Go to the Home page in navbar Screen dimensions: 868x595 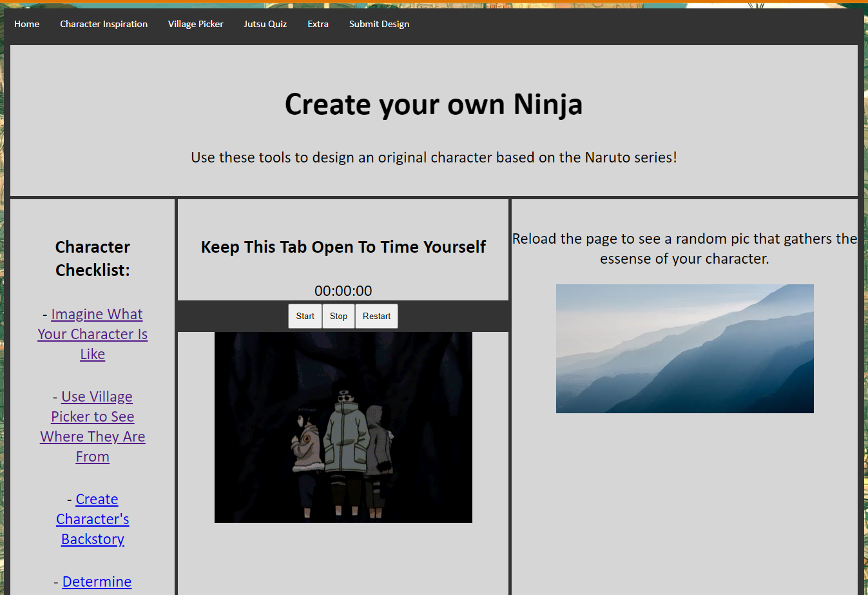tap(26, 24)
